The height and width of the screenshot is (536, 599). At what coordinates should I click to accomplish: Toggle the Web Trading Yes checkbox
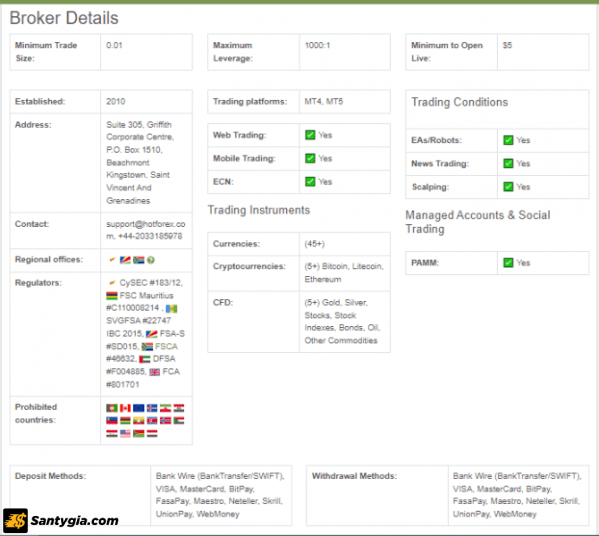coord(310,135)
